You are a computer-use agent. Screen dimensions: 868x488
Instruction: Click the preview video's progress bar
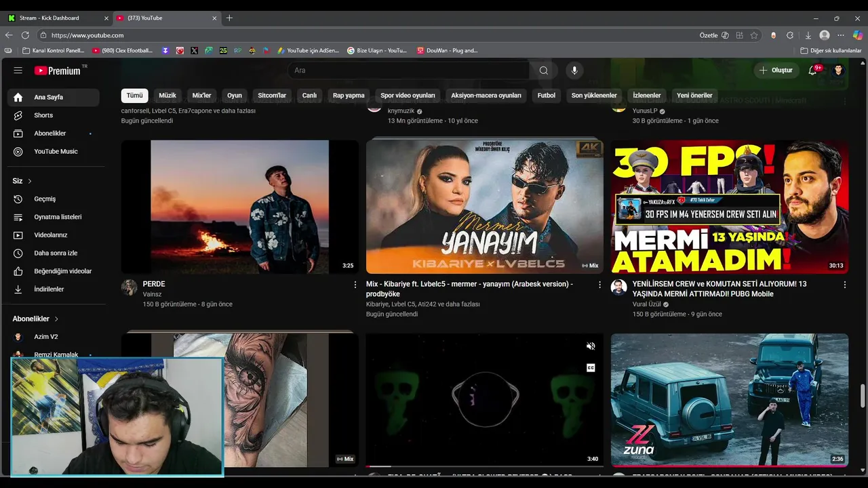coord(484,466)
